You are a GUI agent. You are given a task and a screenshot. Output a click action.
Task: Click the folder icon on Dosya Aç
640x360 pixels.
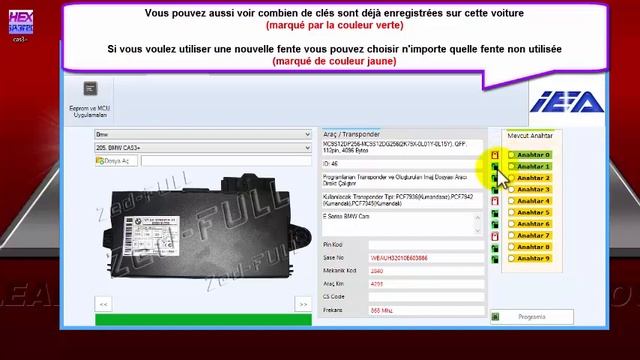pyautogui.click(x=100, y=161)
